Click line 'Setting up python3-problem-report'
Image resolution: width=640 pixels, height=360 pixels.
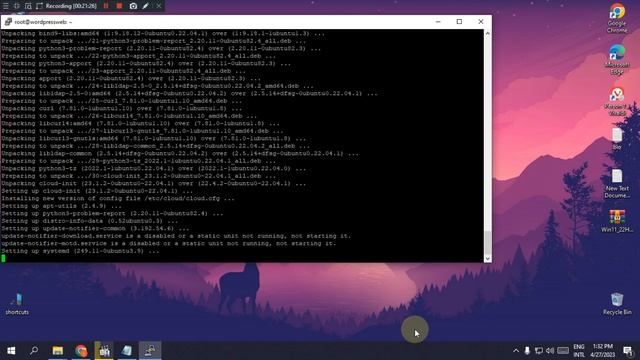(112, 213)
